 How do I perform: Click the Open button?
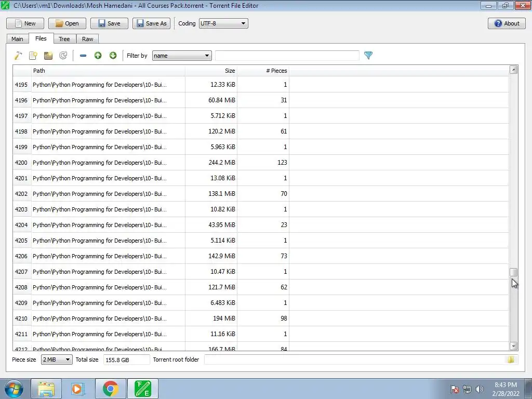point(67,23)
